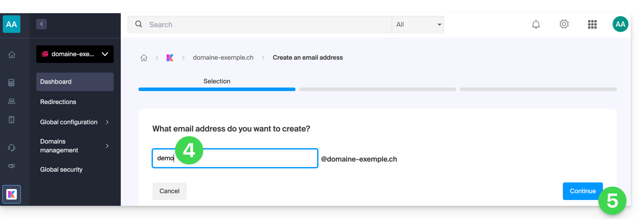Select the kSuite K icon in left rail
This screenshot has height=219, width=644.
click(x=12, y=194)
